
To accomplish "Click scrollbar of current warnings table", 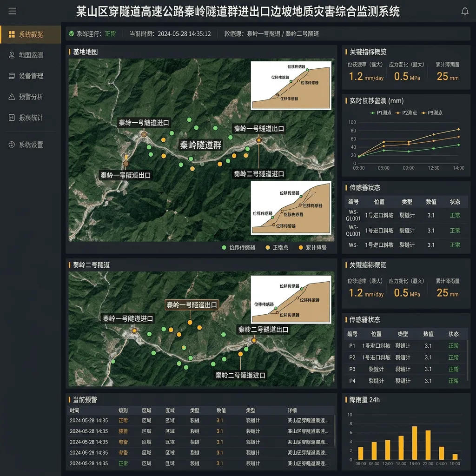I will (335, 431).
